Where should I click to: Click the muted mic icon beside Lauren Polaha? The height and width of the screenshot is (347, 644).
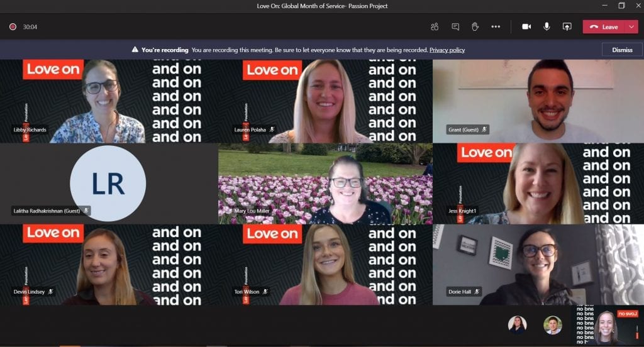click(272, 129)
